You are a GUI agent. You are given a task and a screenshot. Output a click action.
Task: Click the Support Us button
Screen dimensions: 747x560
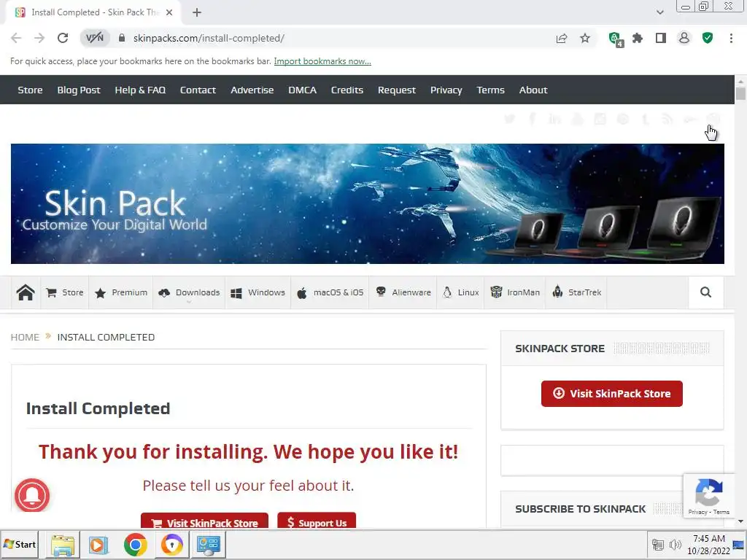(317, 521)
